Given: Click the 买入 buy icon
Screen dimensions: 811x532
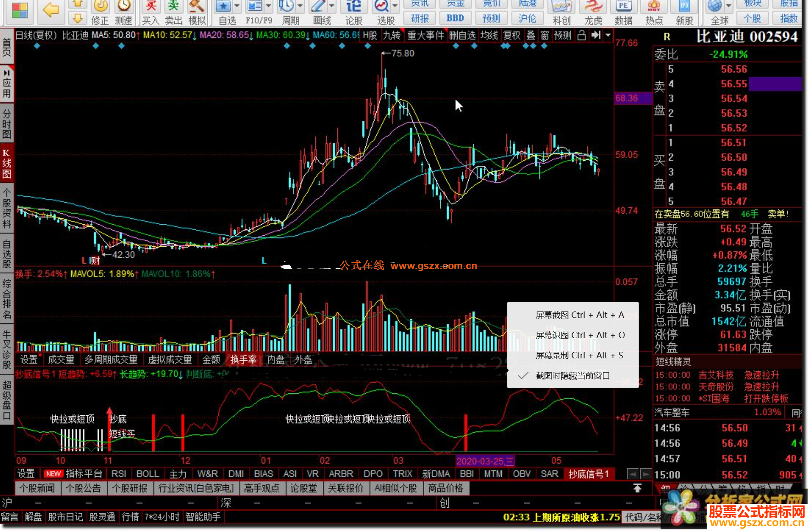Looking at the screenshot, I should 150,6.
